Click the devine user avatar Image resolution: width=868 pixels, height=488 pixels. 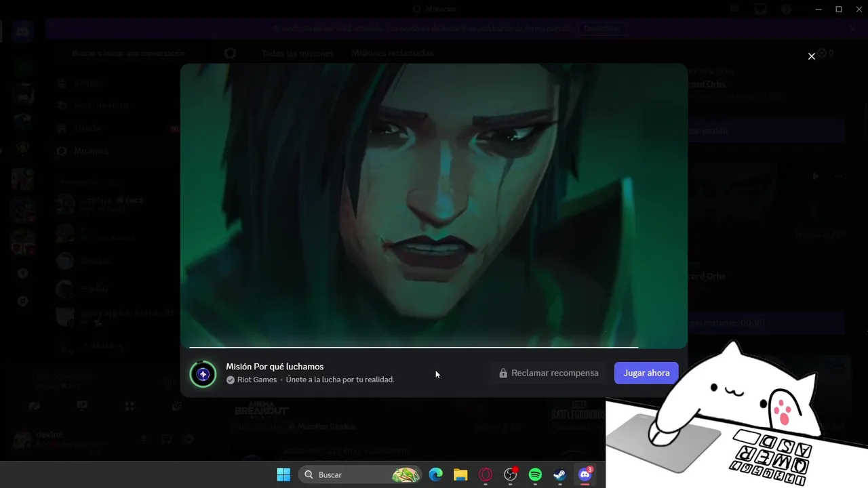click(x=23, y=439)
